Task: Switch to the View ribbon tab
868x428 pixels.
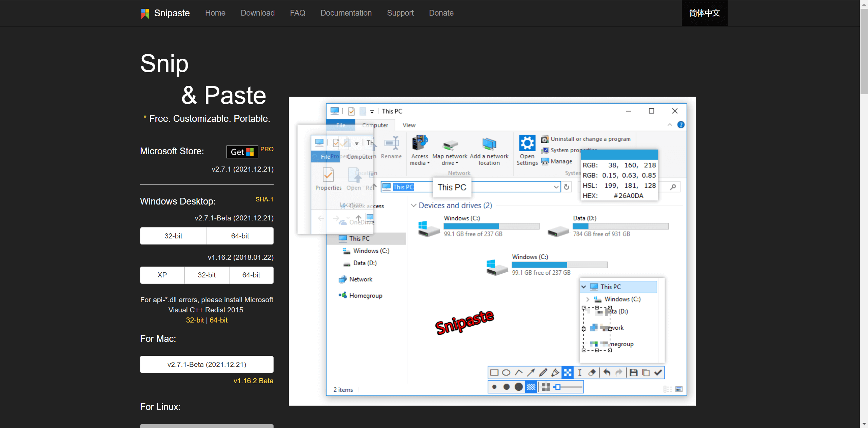Action: pos(409,125)
